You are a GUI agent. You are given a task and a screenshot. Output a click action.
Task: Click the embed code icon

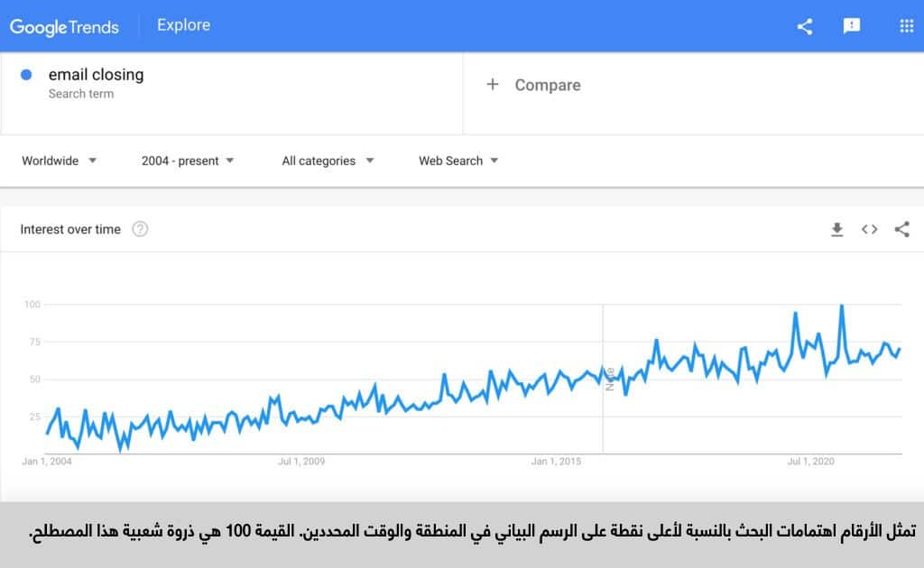pyautogui.click(x=870, y=230)
